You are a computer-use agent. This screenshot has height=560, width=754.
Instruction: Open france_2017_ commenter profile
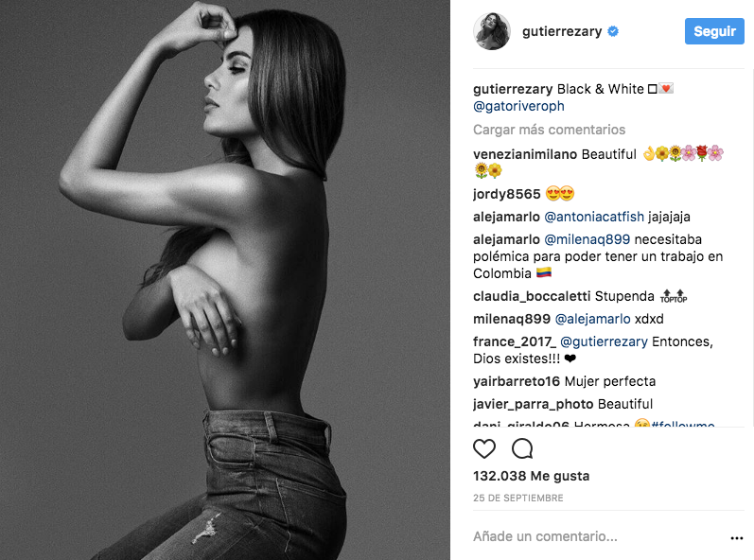coord(515,341)
